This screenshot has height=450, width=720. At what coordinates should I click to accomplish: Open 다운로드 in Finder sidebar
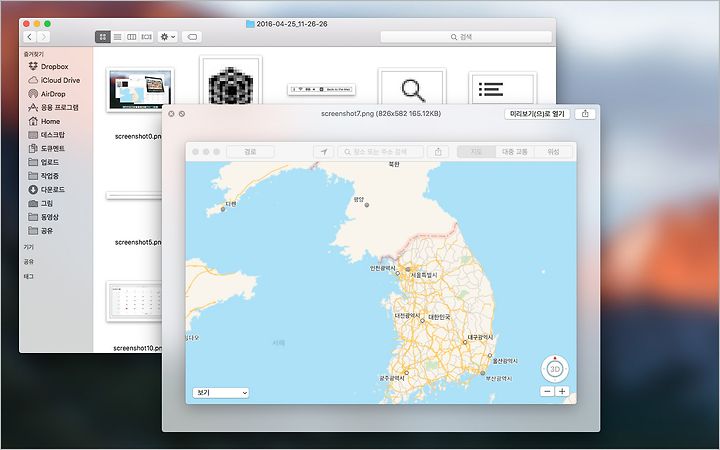click(46, 190)
